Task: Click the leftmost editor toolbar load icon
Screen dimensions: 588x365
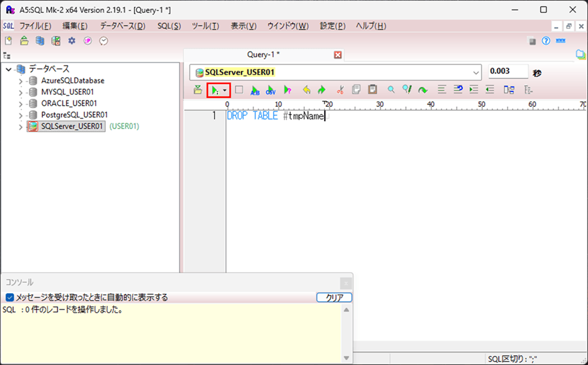Action: pos(198,90)
